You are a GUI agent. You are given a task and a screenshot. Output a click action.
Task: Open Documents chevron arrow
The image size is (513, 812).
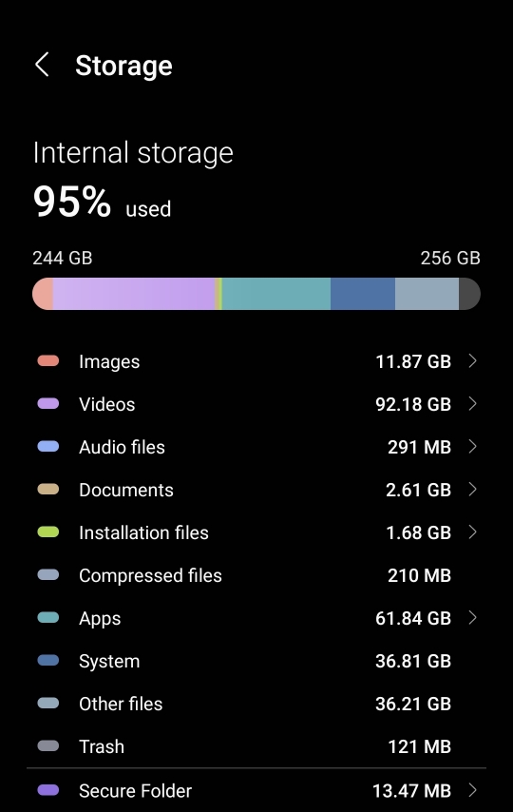click(x=472, y=489)
